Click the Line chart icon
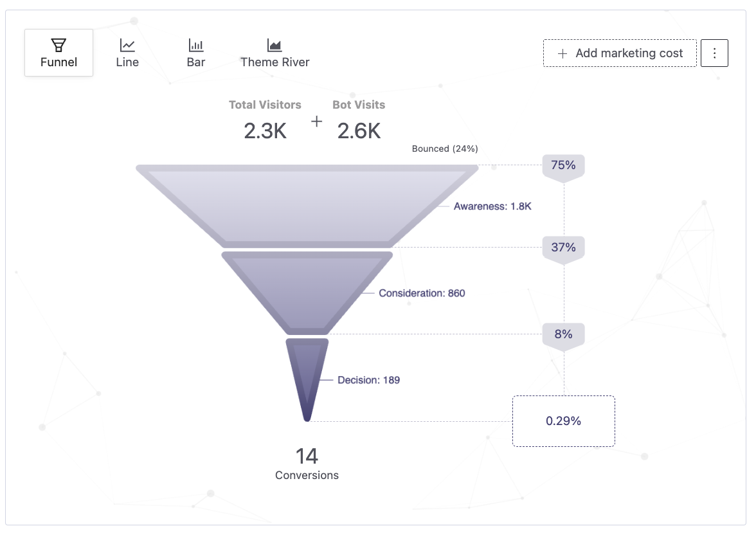756x535 pixels. click(127, 45)
